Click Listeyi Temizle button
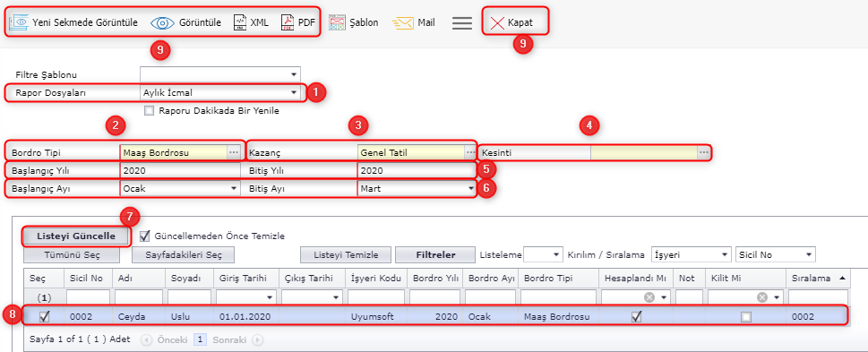This screenshot has height=352, width=868. (x=346, y=254)
